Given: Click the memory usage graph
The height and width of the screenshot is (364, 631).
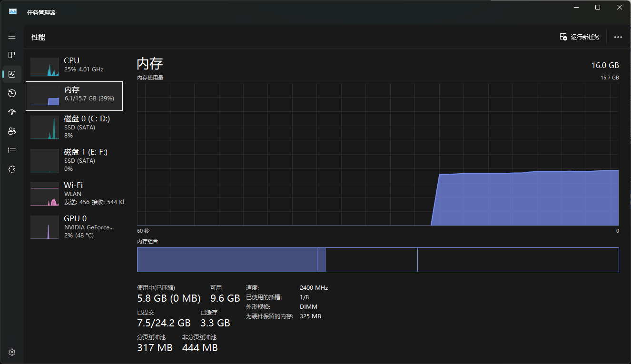Looking at the screenshot, I should pyautogui.click(x=378, y=154).
